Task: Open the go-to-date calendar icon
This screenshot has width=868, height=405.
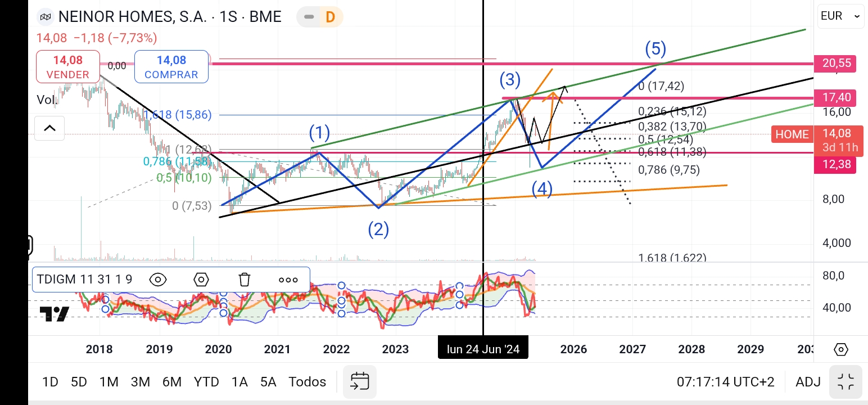Action: (359, 382)
